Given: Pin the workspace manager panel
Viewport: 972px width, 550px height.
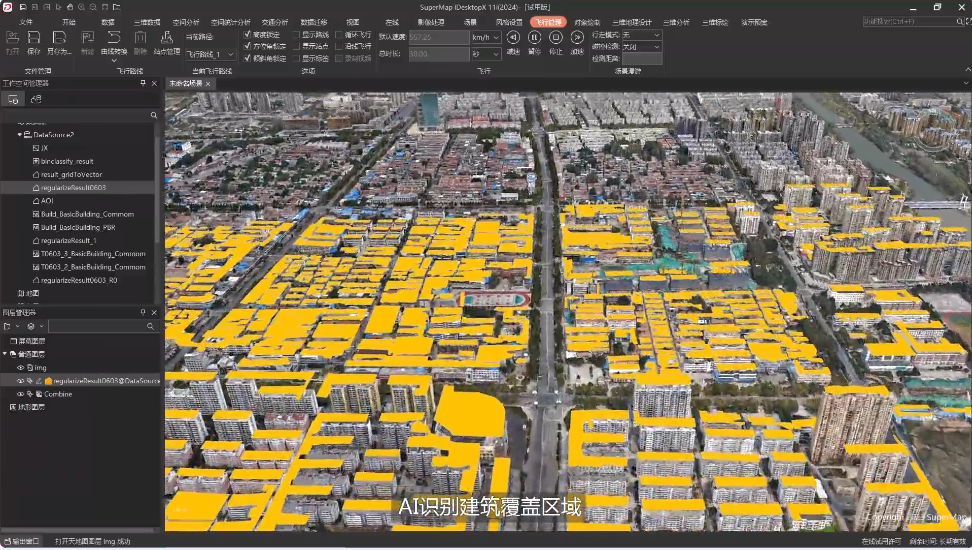Looking at the screenshot, I should 143,82.
